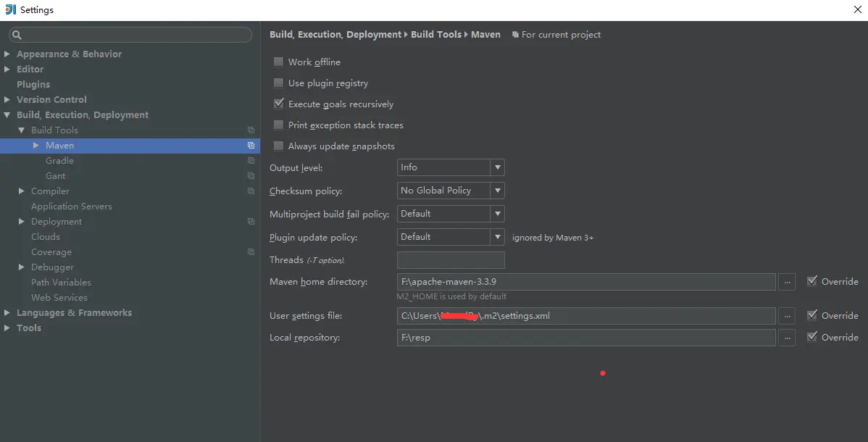Select Gant under Build Tools
Viewport: 868px width, 442px height.
pyautogui.click(x=55, y=175)
